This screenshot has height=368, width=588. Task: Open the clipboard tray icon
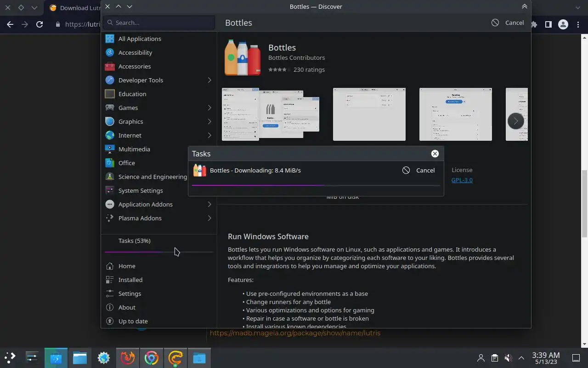[494, 357]
